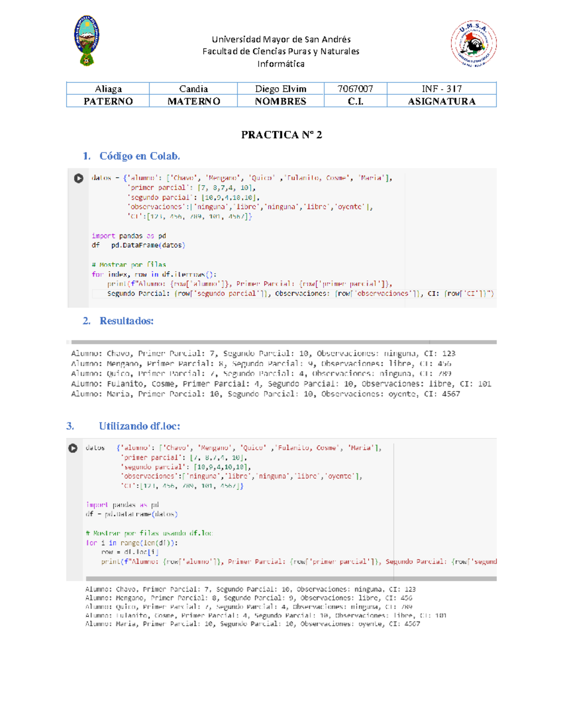The width and height of the screenshot is (563, 728).
Task: Click the university crest logo at left
Action: (x=86, y=40)
